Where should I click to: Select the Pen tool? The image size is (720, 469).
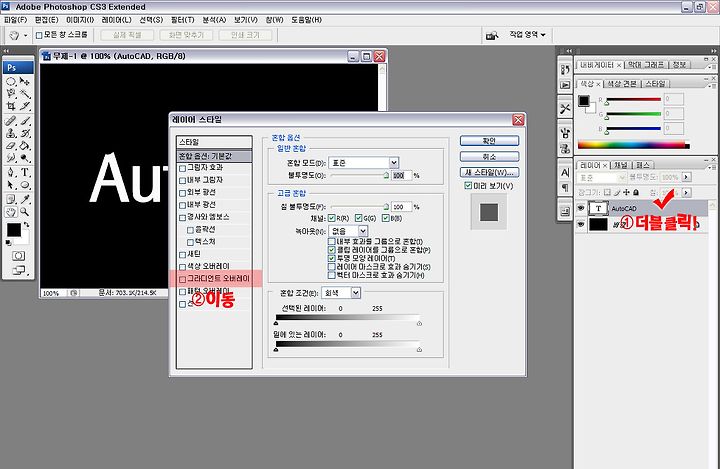[x=11, y=173]
